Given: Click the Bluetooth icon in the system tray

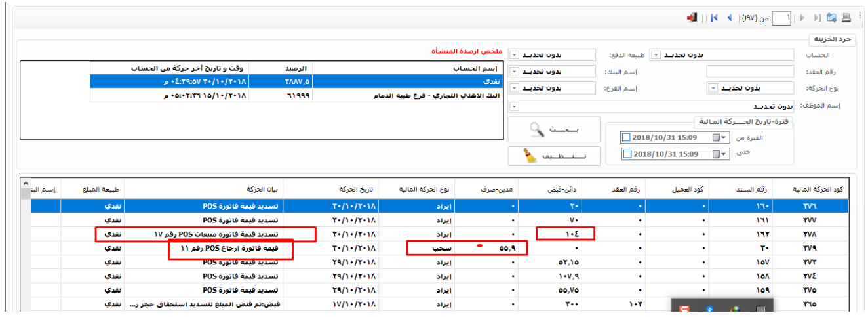Looking at the screenshot, I should click(x=709, y=310).
